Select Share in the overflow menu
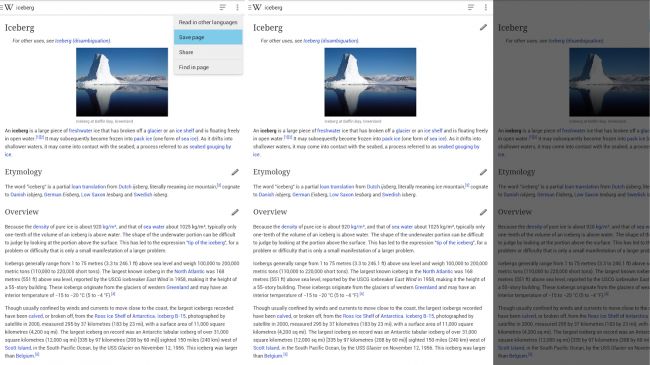650x365 pixels. 208,52
